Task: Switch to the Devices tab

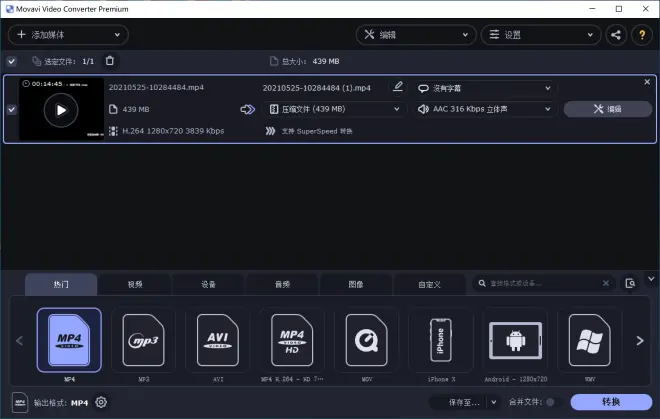Action: 208,285
